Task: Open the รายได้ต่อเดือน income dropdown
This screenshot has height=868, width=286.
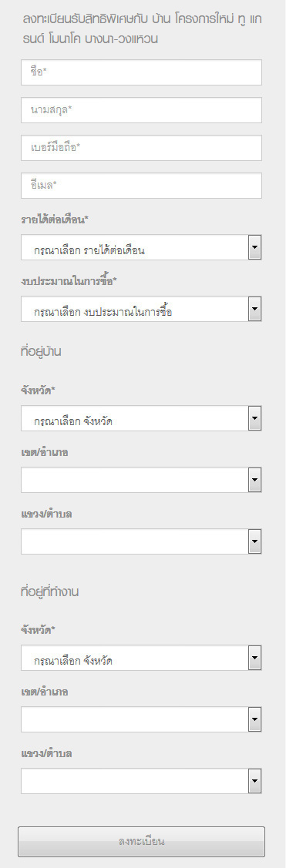Action: point(141,247)
